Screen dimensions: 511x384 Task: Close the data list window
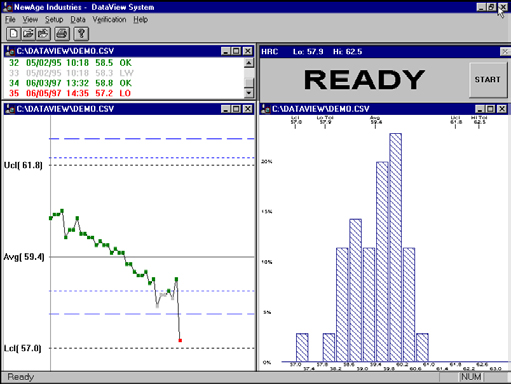pyautogui.click(x=247, y=51)
